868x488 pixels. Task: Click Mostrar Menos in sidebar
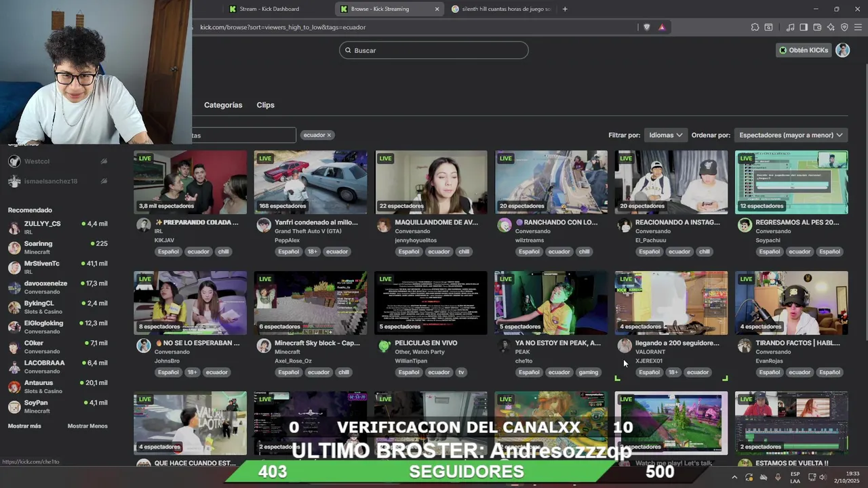[x=87, y=426]
